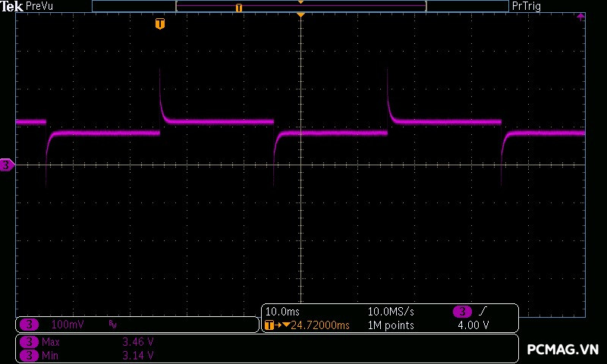This screenshot has height=364, width=607.
Task: Click the Max 3.46 V measurement value
Action: (x=138, y=342)
